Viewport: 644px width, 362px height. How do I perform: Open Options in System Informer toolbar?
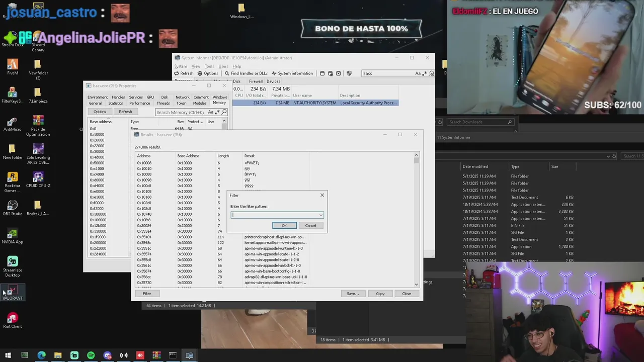tap(207, 73)
